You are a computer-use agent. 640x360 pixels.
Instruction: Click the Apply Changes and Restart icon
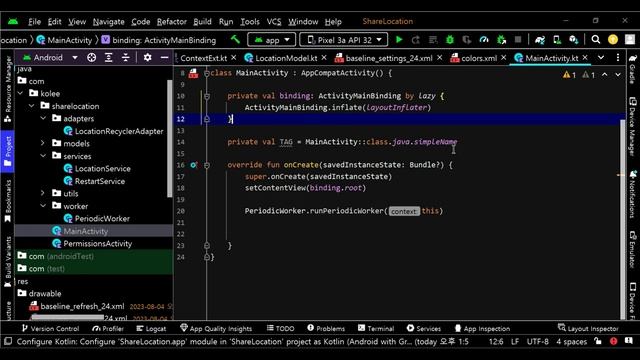click(x=416, y=40)
